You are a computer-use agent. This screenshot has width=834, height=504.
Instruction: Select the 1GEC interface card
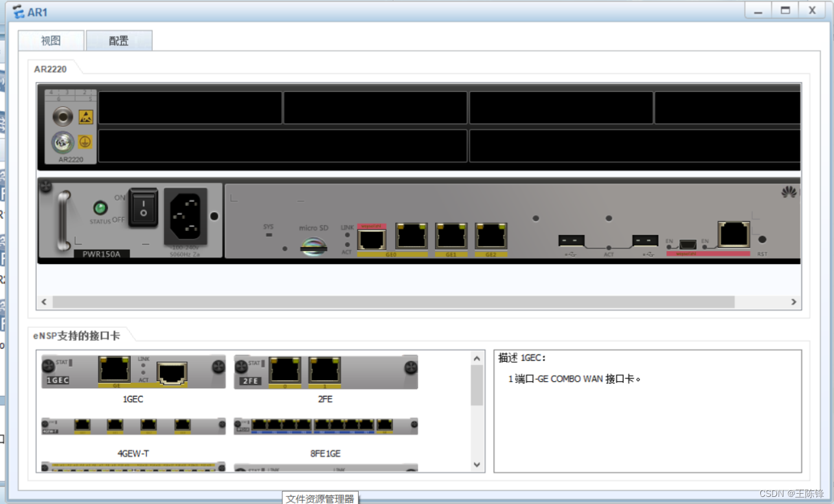[133, 372]
